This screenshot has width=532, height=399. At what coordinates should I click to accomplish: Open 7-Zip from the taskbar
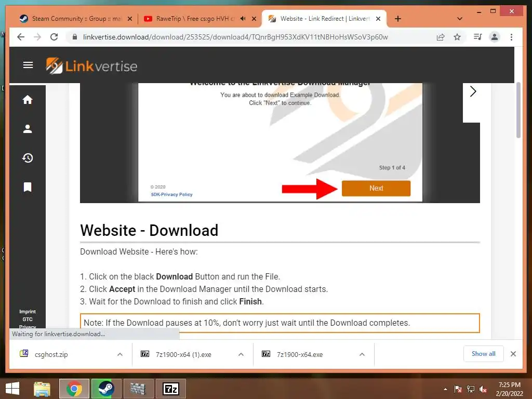170,389
